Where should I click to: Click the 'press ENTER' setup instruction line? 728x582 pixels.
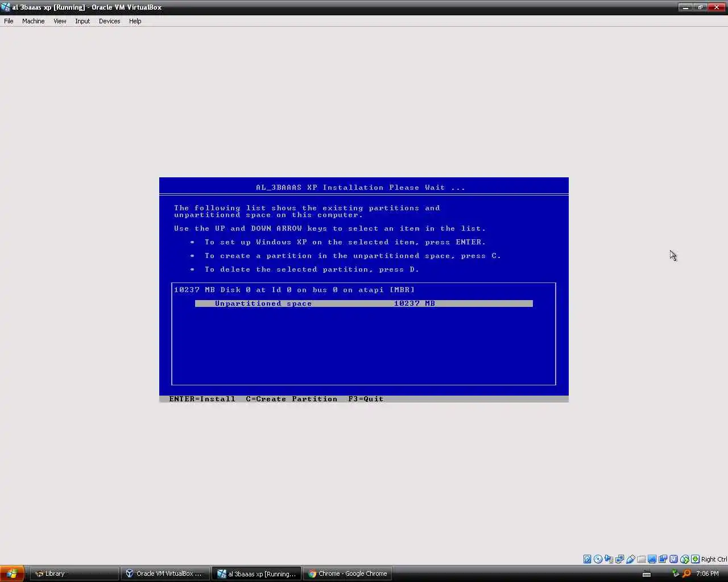345,242
